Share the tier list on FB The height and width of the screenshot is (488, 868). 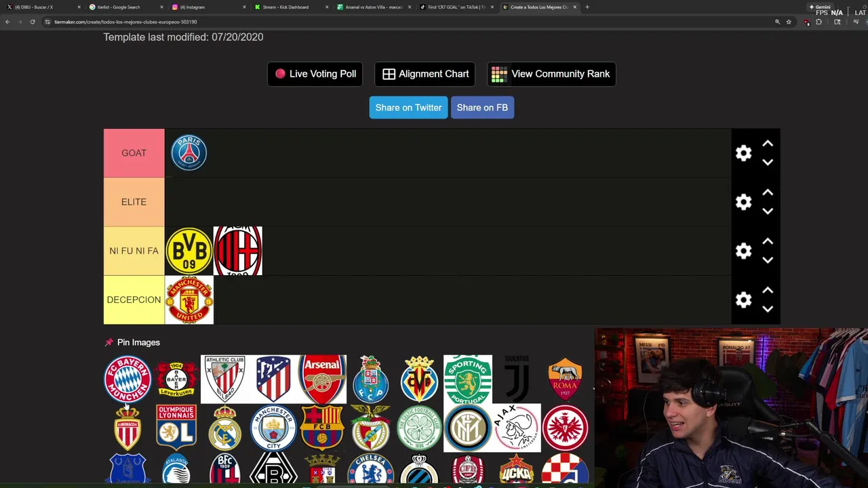click(x=482, y=107)
